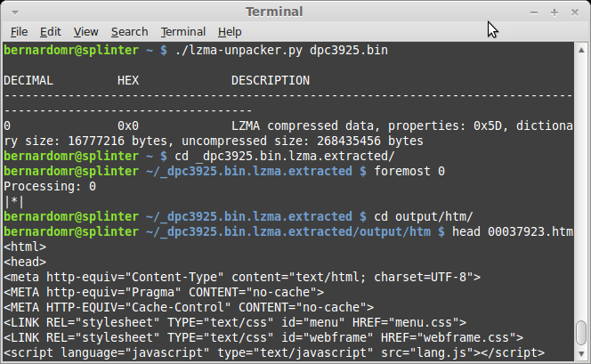Image resolution: width=591 pixels, height=364 pixels.
Task: Click the META Pragma no-cache line
Action: tap(164, 293)
